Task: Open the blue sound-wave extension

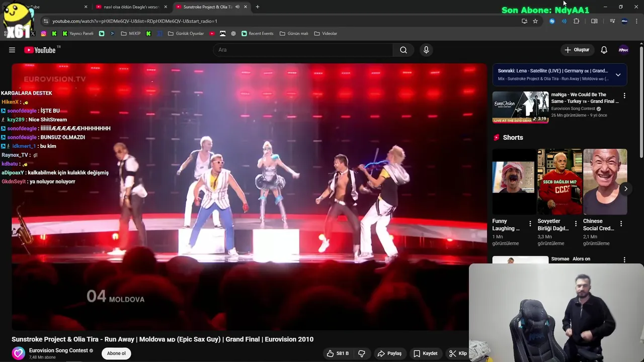Action: [564, 21]
